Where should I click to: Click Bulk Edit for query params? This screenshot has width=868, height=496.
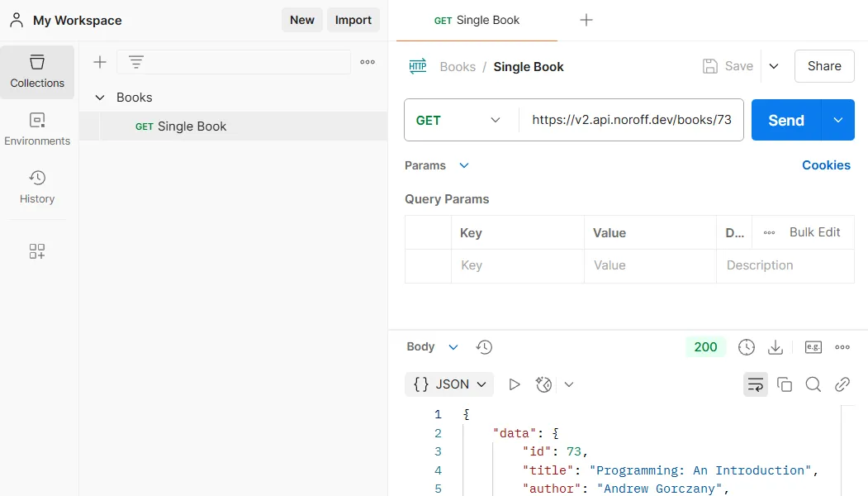[x=814, y=232]
